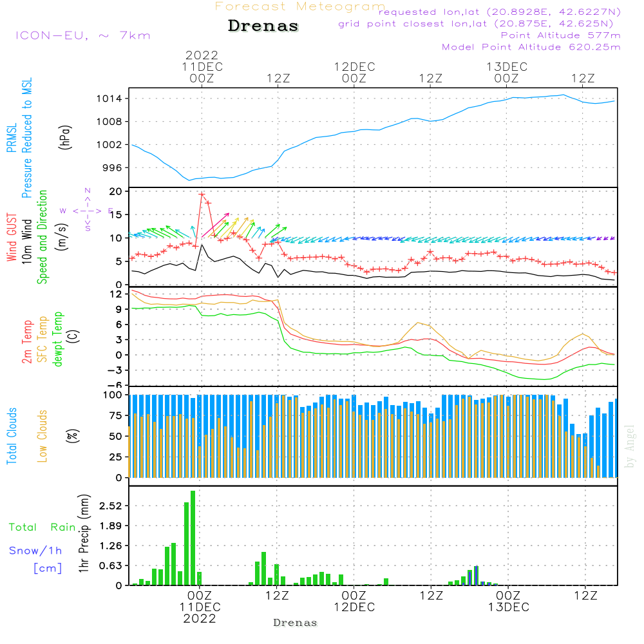Click the bottom 13DEC 00Z axis label
Viewport: 644px width, 644px height.
tap(509, 601)
